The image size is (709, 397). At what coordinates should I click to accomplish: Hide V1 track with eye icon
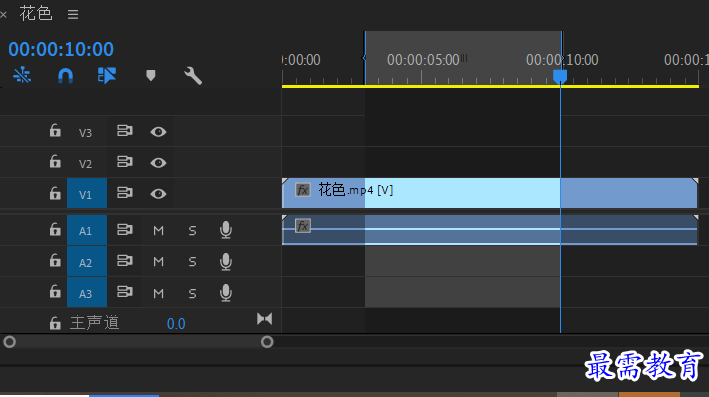coord(158,194)
